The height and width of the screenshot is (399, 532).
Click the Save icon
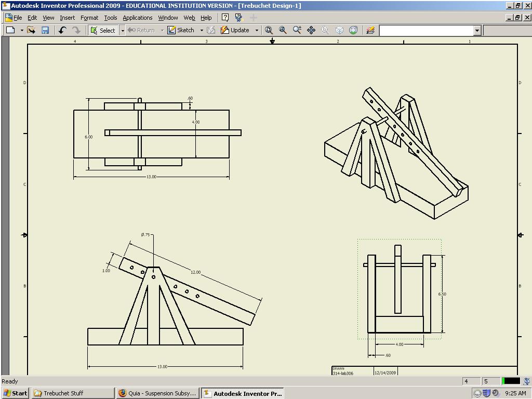point(46,30)
